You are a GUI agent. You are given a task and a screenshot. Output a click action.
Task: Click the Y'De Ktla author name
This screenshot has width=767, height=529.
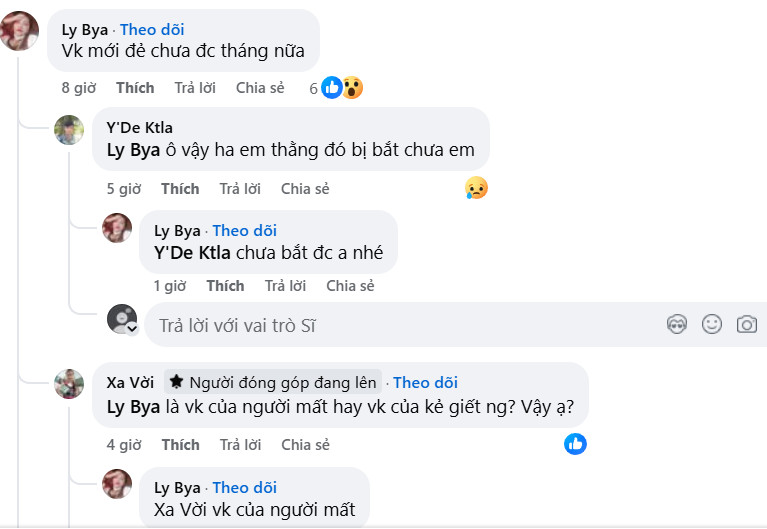click(x=139, y=127)
